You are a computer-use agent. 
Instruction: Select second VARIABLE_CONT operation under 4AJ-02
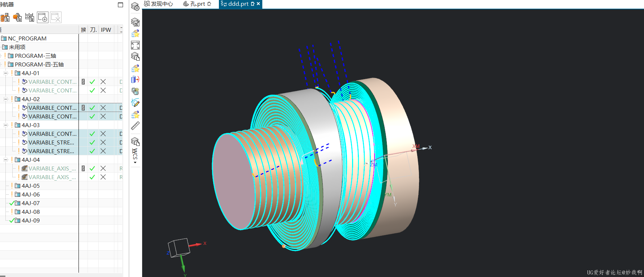tap(52, 116)
